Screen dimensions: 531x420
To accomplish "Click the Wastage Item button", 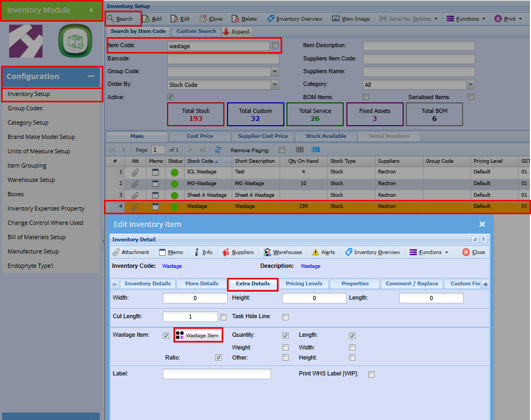I will (x=197, y=336).
